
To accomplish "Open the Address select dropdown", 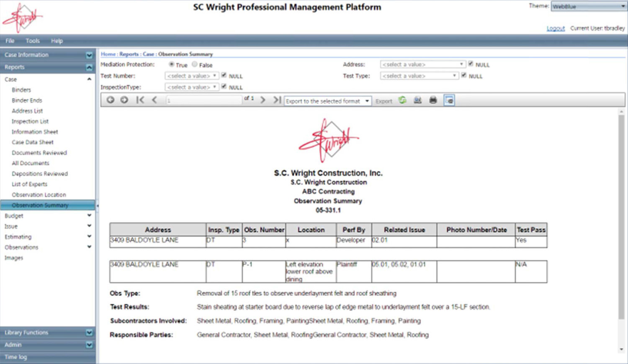I will point(423,64).
